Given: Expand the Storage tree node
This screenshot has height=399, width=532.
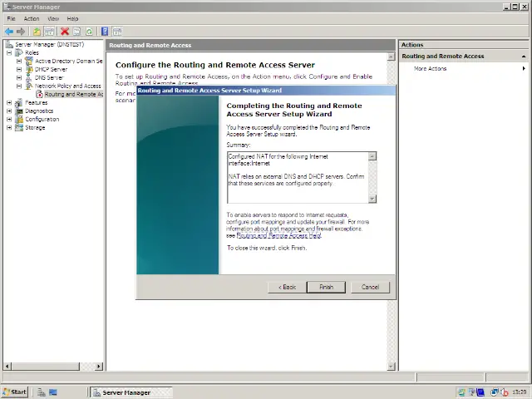Looking at the screenshot, I should 9,127.
